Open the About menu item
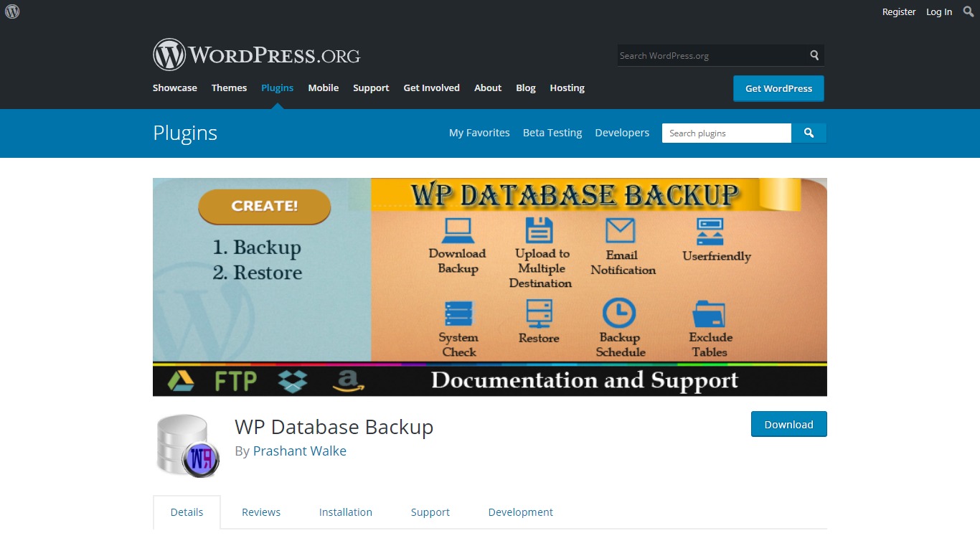 click(488, 88)
